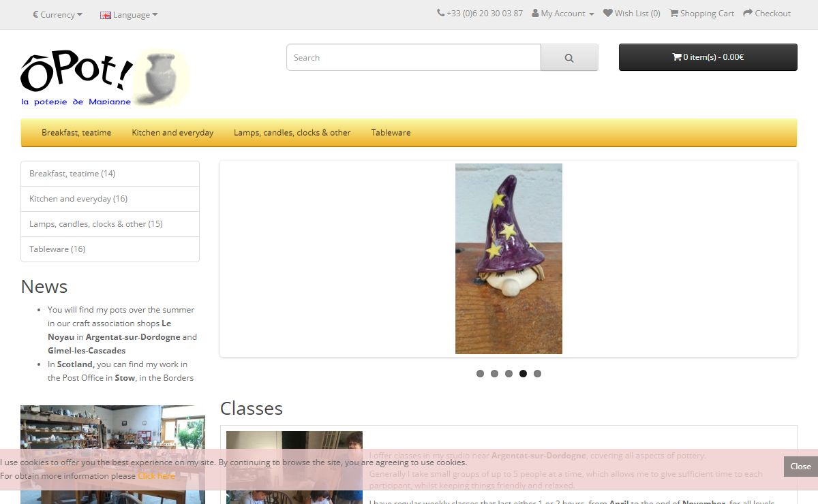Open the Currency dropdown

57,15
